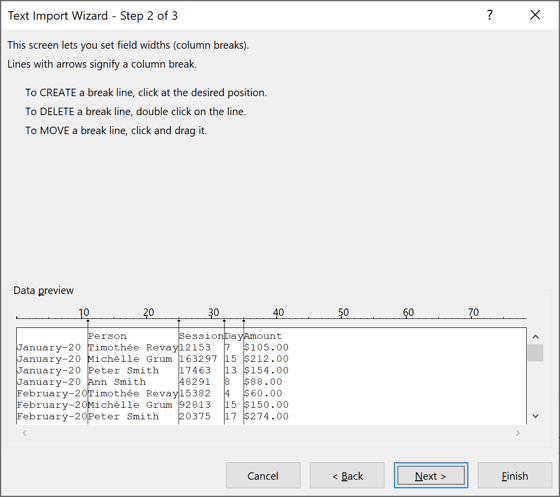
Task: Click session value '17463' in preview
Action: tap(195, 370)
